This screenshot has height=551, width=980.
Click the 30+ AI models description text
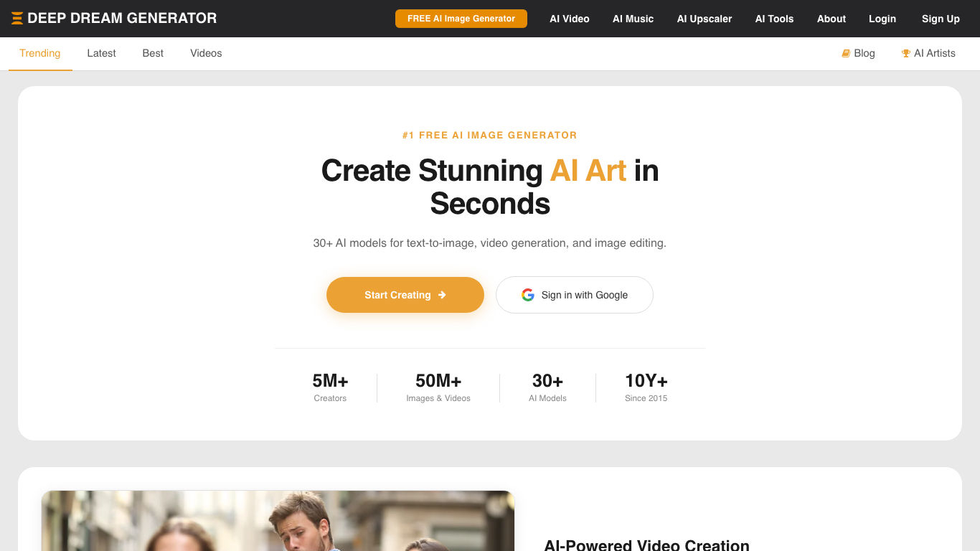pyautogui.click(x=490, y=243)
